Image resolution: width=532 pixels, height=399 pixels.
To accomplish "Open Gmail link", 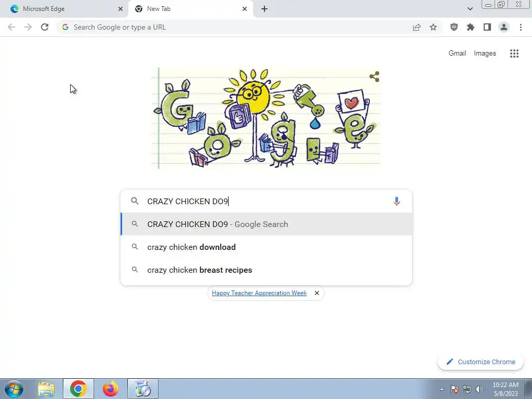I will coord(457,54).
